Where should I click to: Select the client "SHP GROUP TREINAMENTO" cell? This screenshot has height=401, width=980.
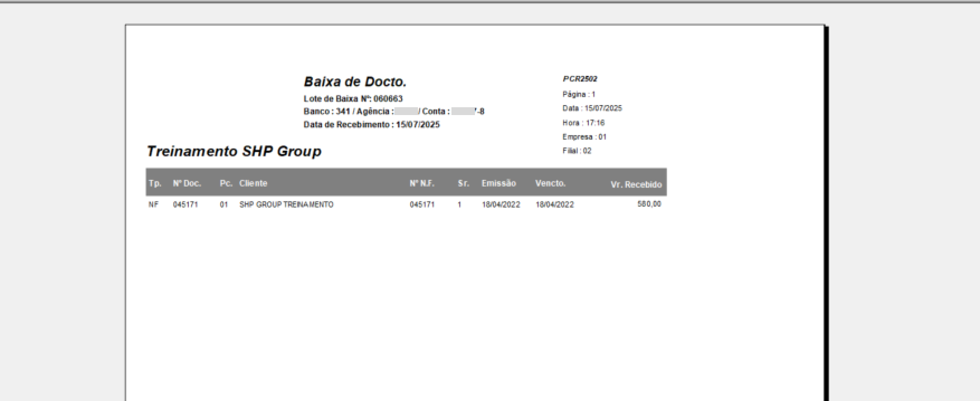click(286, 205)
